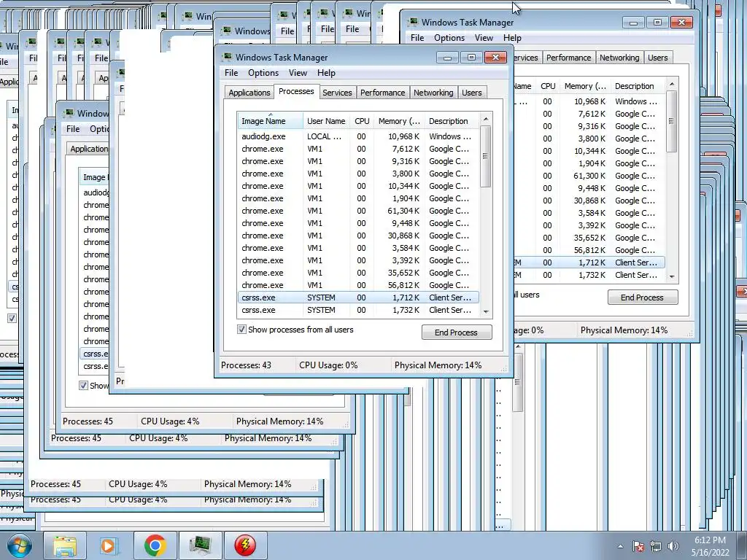Switch to Services tab in front window
Viewport: 747px width, 560px height.
[x=337, y=93]
